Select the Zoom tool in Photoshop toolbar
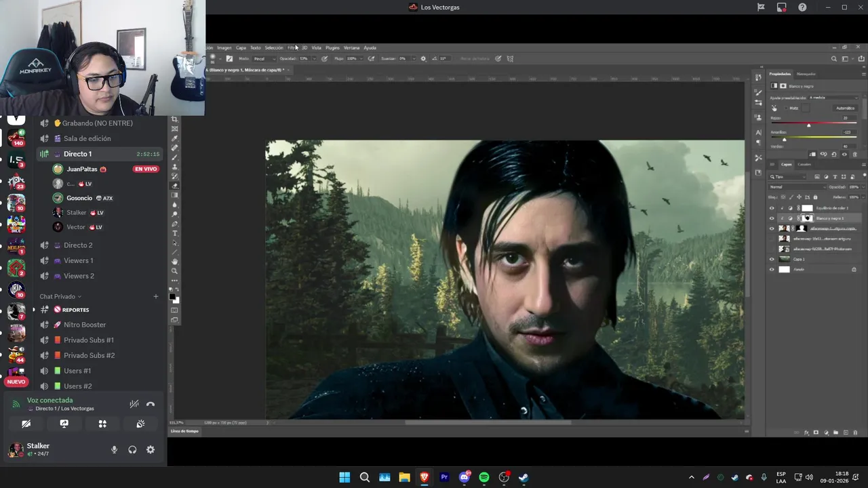The width and height of the screenshot is (868, 488). pos(174,271)
